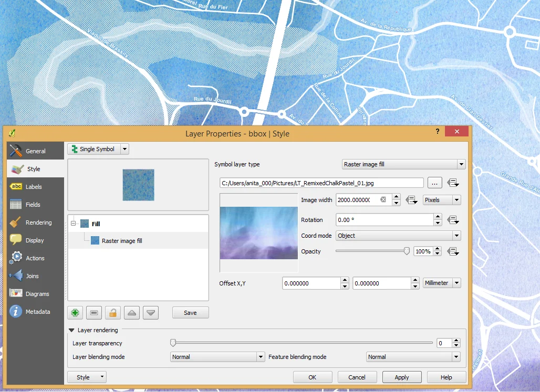Lock the symbol layer color

[113, 313]
